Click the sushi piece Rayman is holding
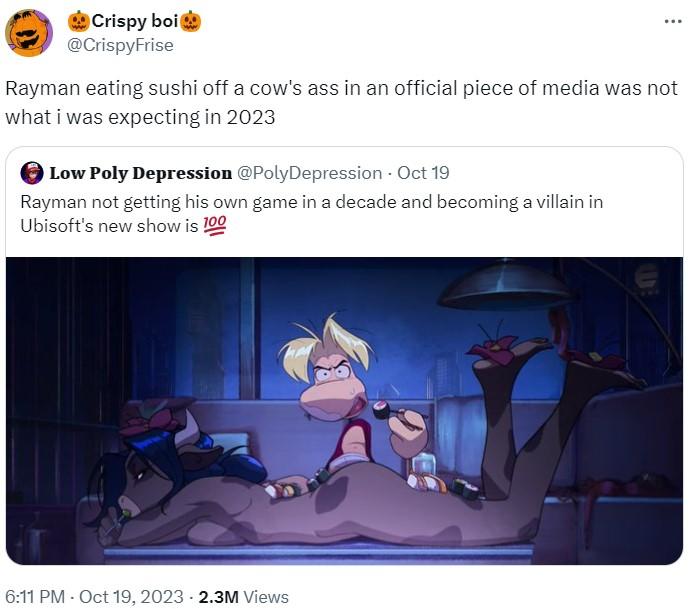This screenshot has height=609, width=690. click(380, 409)
